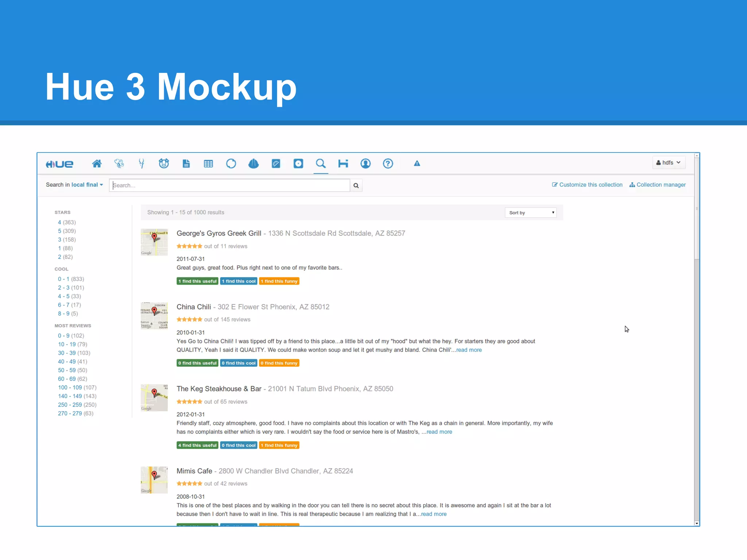Open the Impala antler icon
Image resolution: width=747 pixels, height=560 pixels.
pos(142,164)
